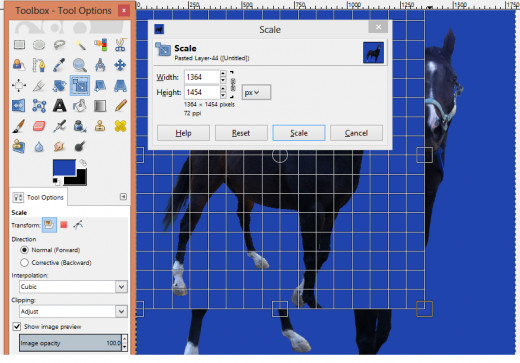The width and height of the screenshot is (520, 363).
Task: Click the Width field in Scale dialog
Action: pos(202,77)
